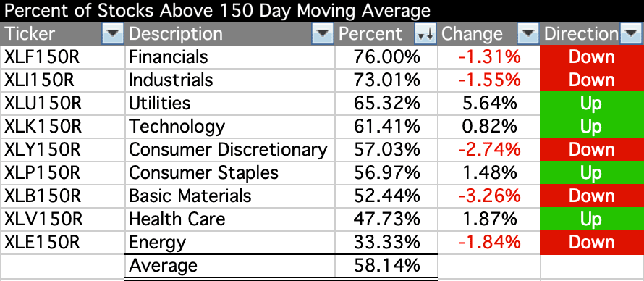Screen dimensions: 644x281
Task: Open the Ticker column filter dropdown
Action: pyautogui.click(x=112, y=34)
